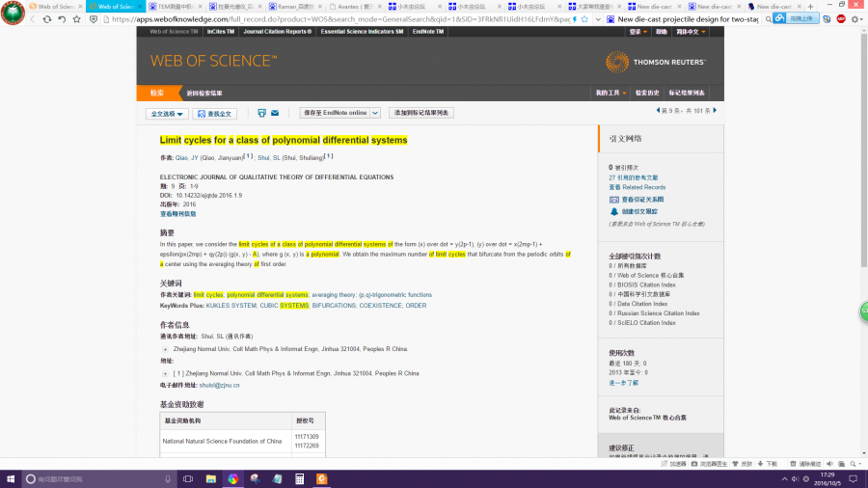Open EndNote TM in top bar

[x=428, y=32]
